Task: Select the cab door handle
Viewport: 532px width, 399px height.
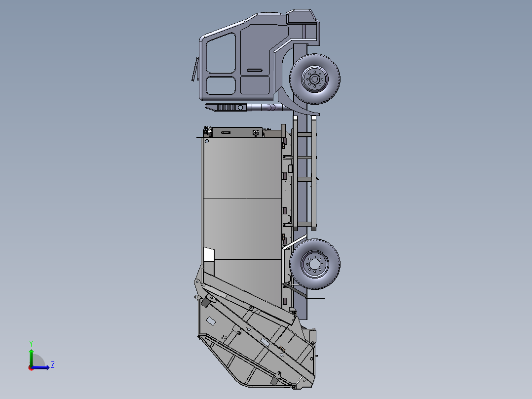Action: point(255,70)
